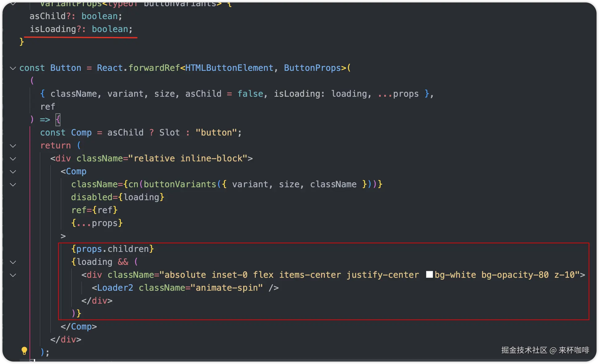Collapse the className cn buttonVariants line chevron
This screenshot has height=364, width=599.
13,184
